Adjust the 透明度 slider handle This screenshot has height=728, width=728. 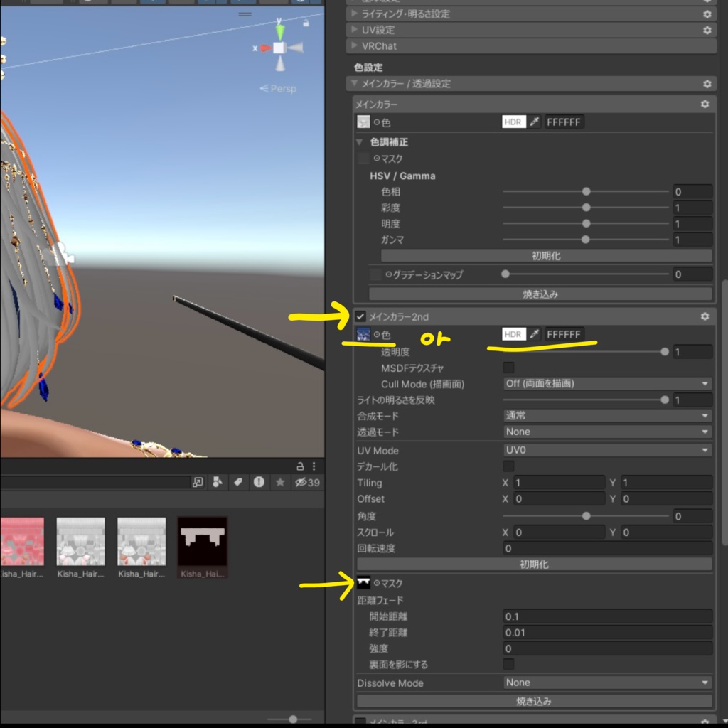coord(665,352)
